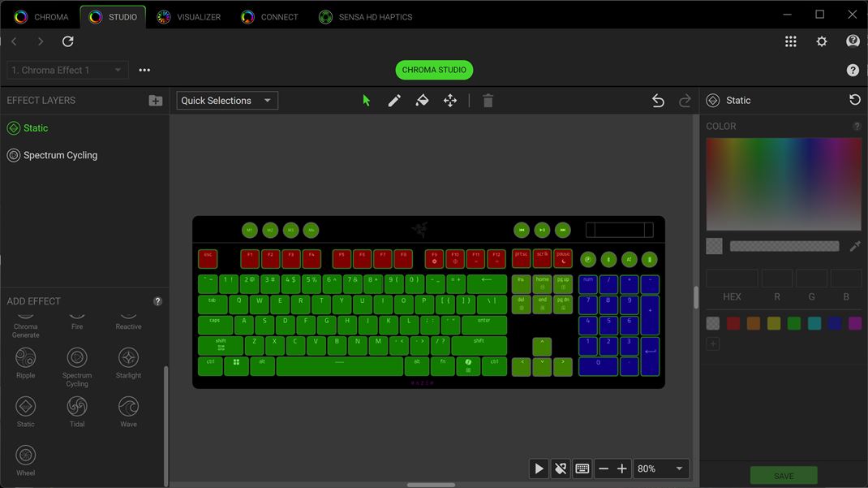The width and height of the screenshot is (868, 488).
Task: Pick a color in the spectrum gradient
Action: click(784, 184)
